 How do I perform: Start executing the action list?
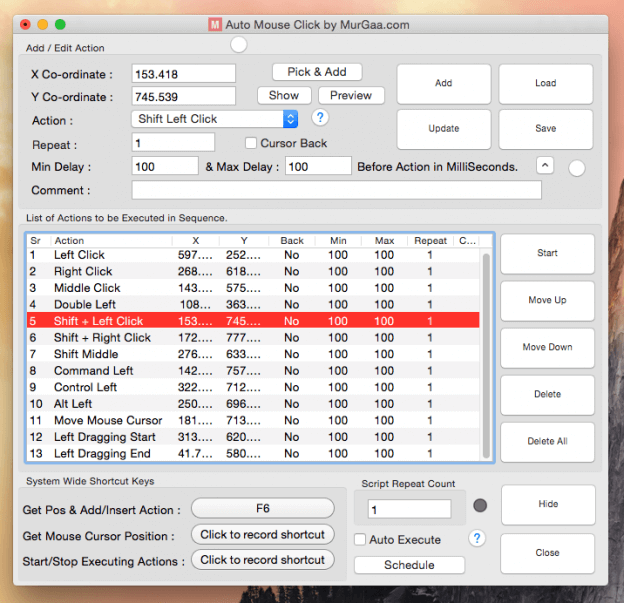point(547,253)
